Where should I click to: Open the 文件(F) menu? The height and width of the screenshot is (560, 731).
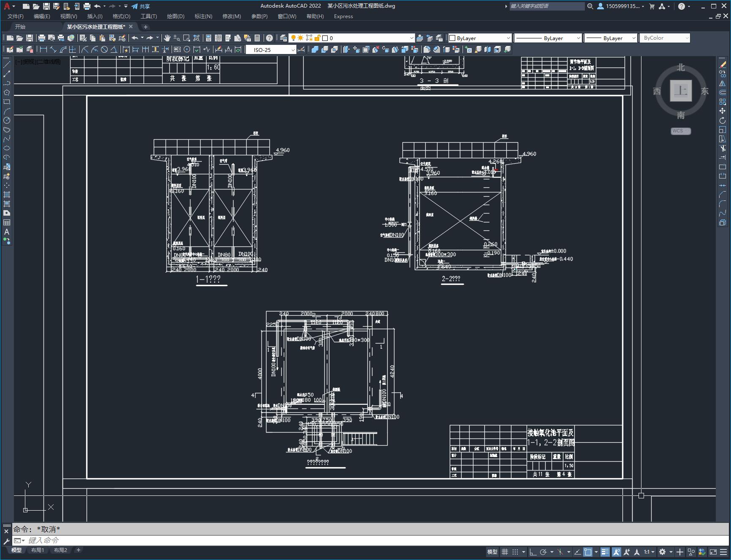(x=16, y=16)
